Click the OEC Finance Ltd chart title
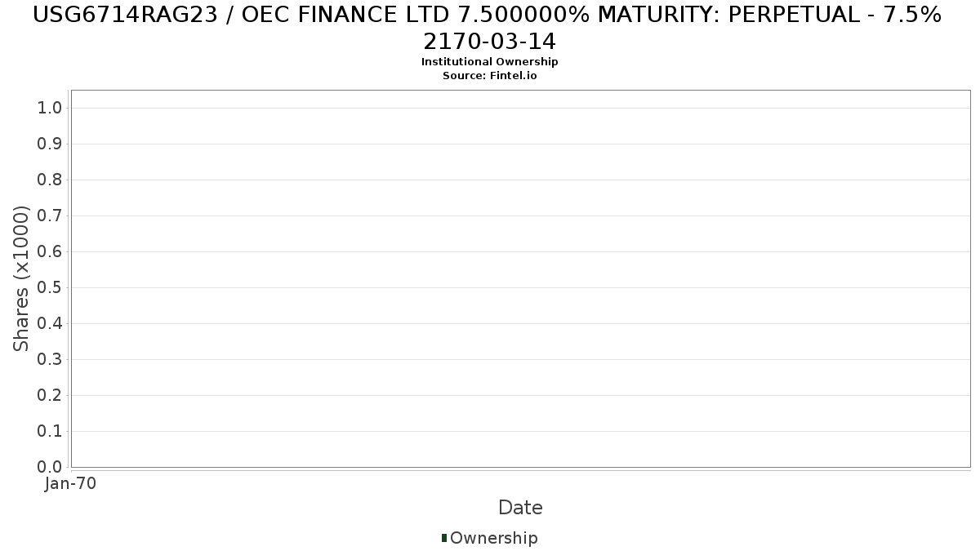The width and height of the screenshot is (980, 551). (489, 27)
